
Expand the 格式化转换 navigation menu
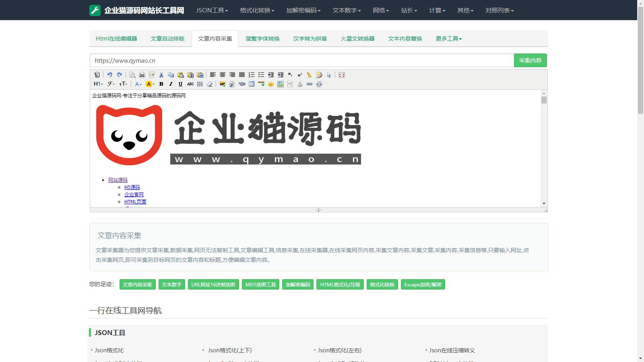pyautogui.click(x=257, y=10)
